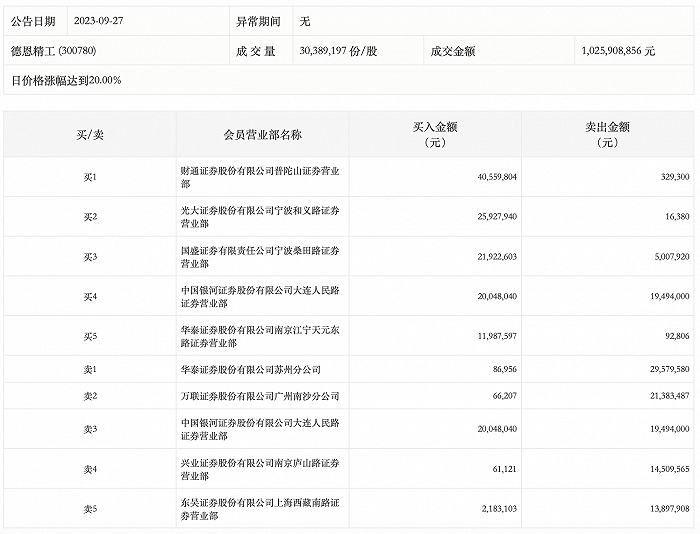This screenshot has width=700, height=534.
Task: Click sell amount 19,494,000 in 买4 row
Action: 670,296
